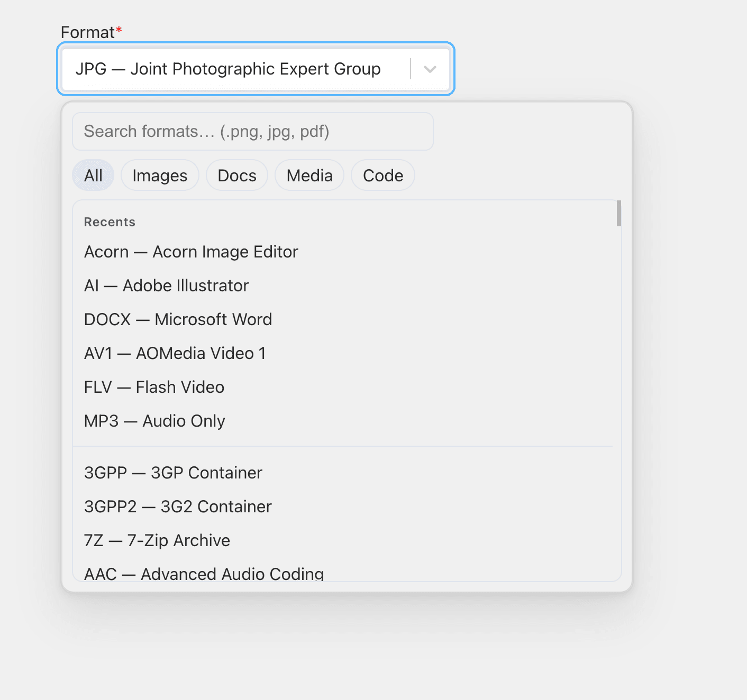
Task: Select Acorn — Acorn Image Editor
Action: pyautogui.click(x=191, y=252)
